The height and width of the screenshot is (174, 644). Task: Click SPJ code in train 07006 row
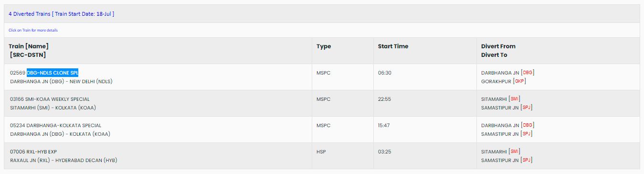coord(527,160)
